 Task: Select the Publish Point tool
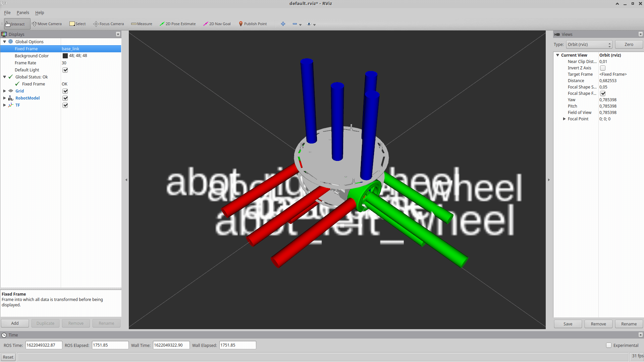click(253, 24)
